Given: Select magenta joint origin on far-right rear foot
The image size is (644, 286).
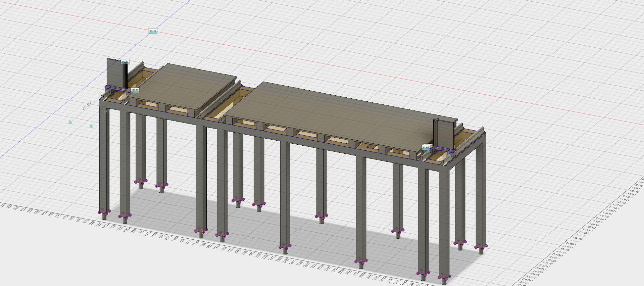Looking at the screenshot, I should (481, 247).
